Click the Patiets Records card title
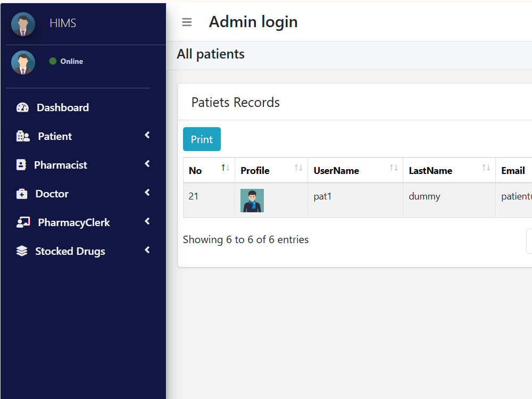This screenshot has width=532, height=399. click(x=236, y=102)
